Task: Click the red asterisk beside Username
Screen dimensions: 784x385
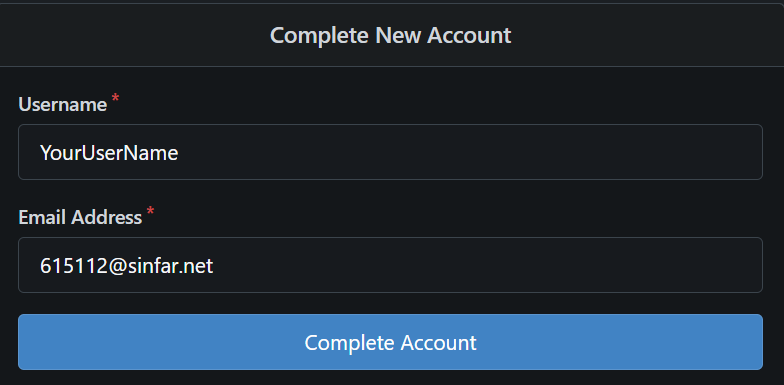Action: pos(116,98)
